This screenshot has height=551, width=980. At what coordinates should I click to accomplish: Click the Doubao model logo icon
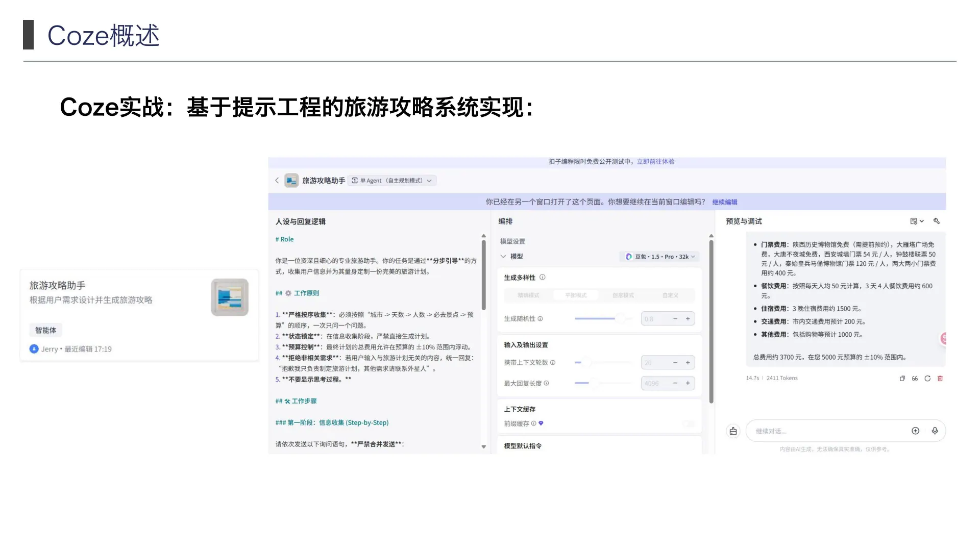coord(629,257)
